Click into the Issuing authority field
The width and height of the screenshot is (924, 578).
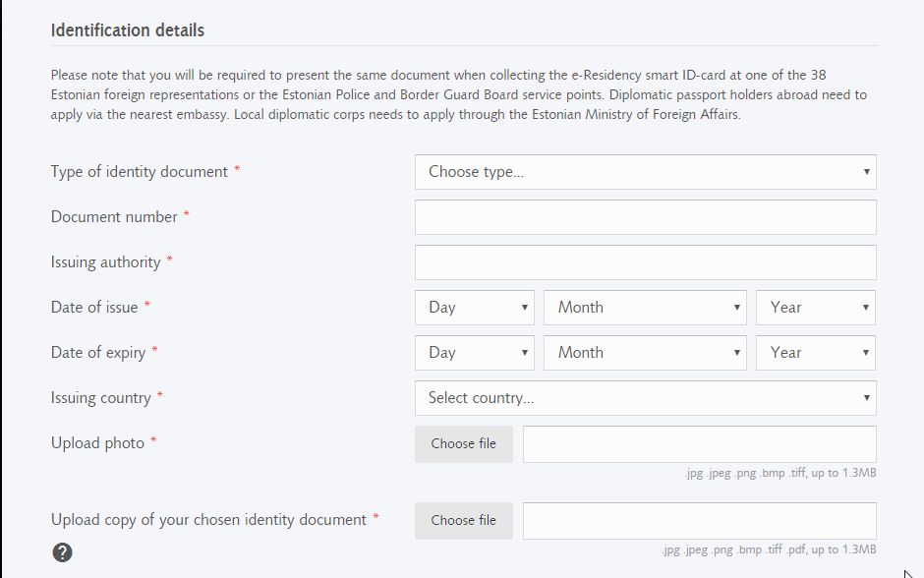click(x=645, y=262)
